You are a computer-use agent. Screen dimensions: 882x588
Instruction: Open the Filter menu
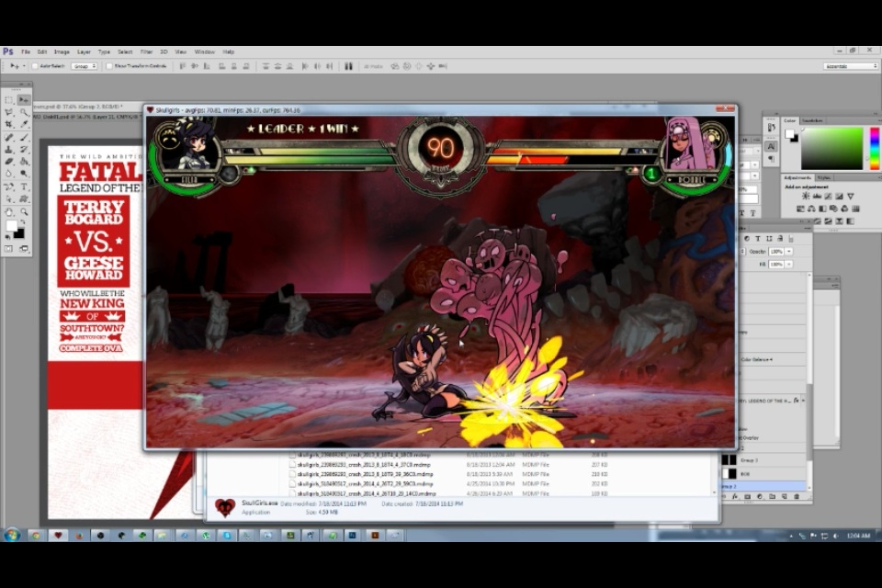146,51
